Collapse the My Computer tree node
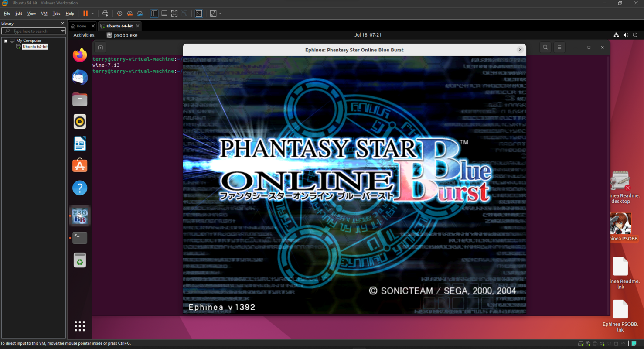This screenshot has width=644, height=349. tap(6, 41)
